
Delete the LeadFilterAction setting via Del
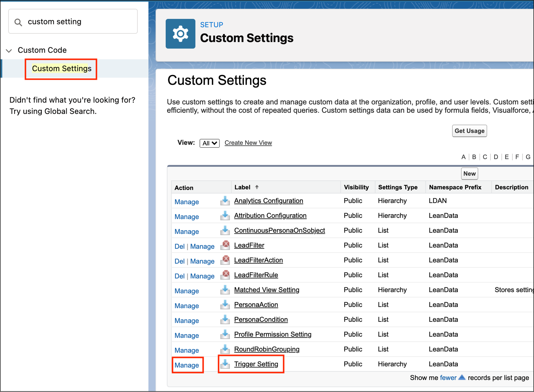pos(179,261)
